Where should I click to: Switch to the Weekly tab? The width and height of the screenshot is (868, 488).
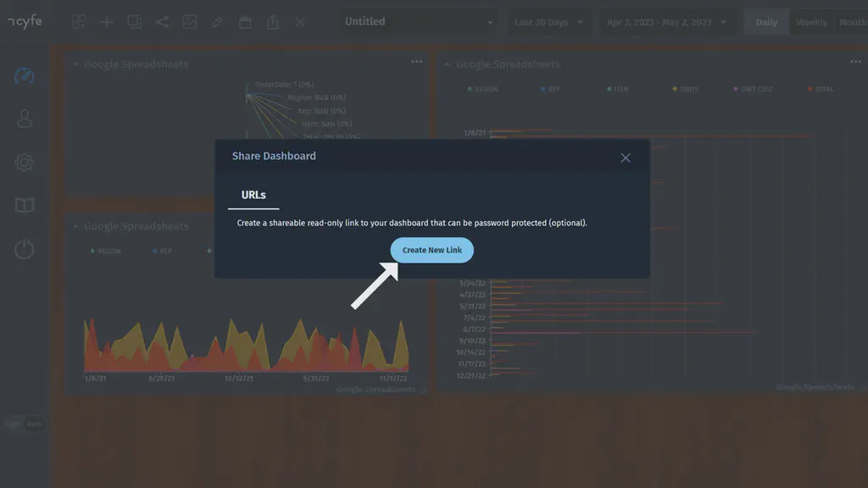pyautogui.click(x=812, y=21)
